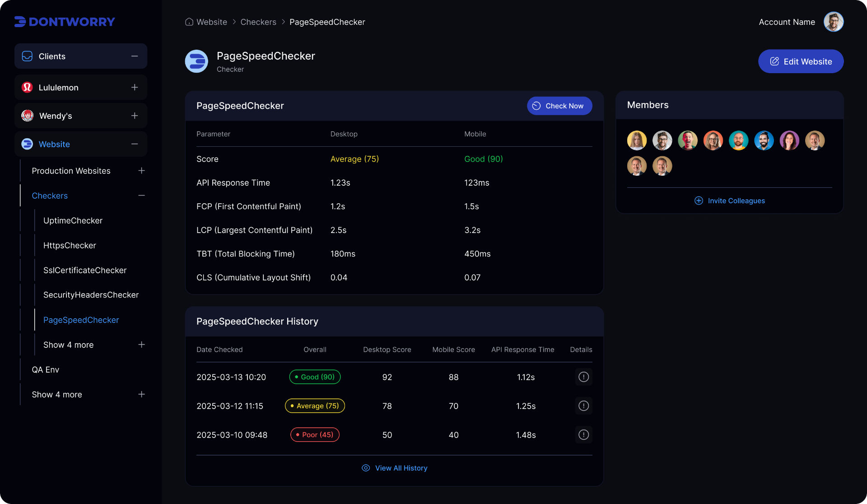Click the PageSpeedChecker header logo

(x=196, y=61)
